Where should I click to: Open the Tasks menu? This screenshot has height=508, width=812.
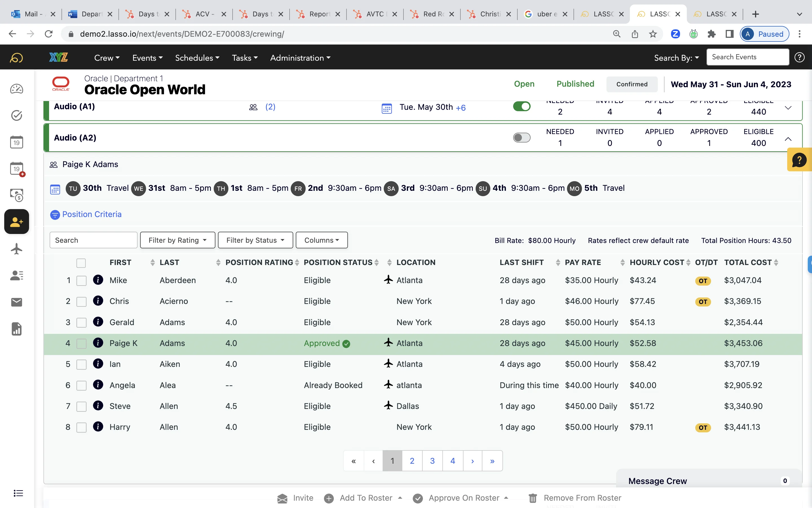pyautogui.click(x=245, y=58)
